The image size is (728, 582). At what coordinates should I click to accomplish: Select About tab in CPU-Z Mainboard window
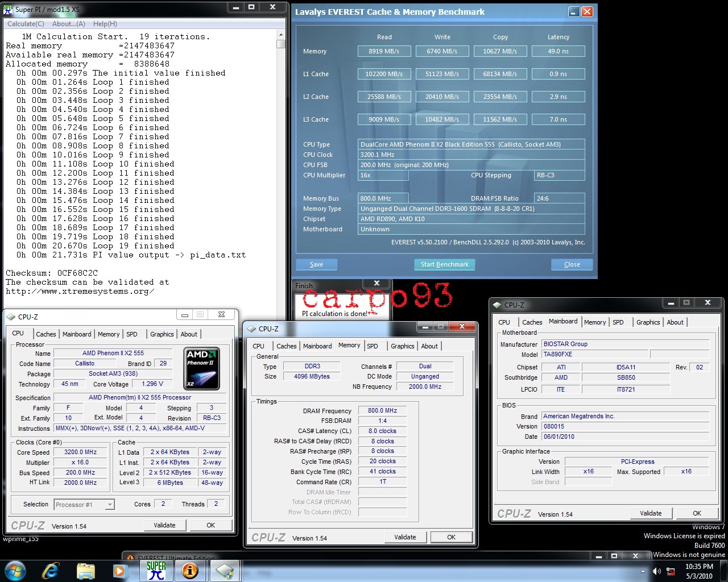coord(675,322)
